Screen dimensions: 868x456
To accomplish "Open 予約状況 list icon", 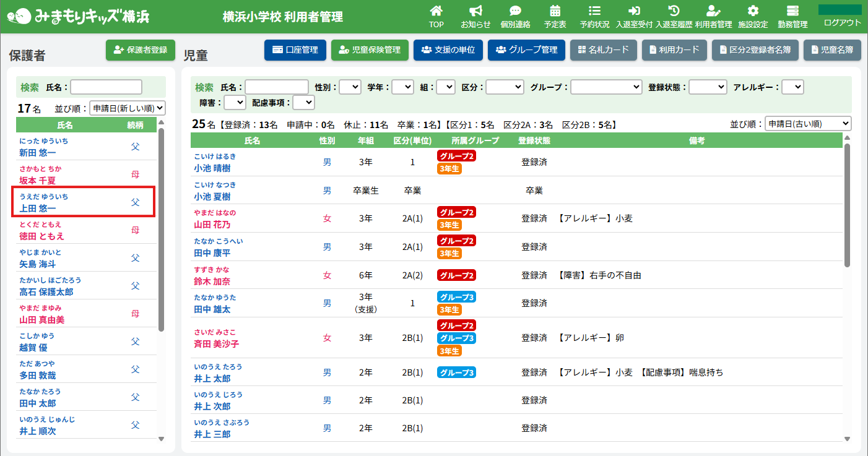I will (x=594, y=11).
